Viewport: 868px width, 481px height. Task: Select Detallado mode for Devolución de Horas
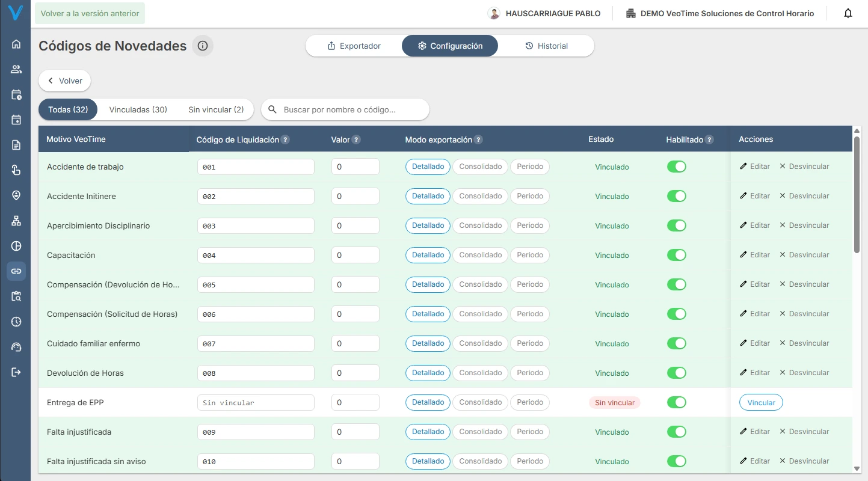tap(428, 373)
